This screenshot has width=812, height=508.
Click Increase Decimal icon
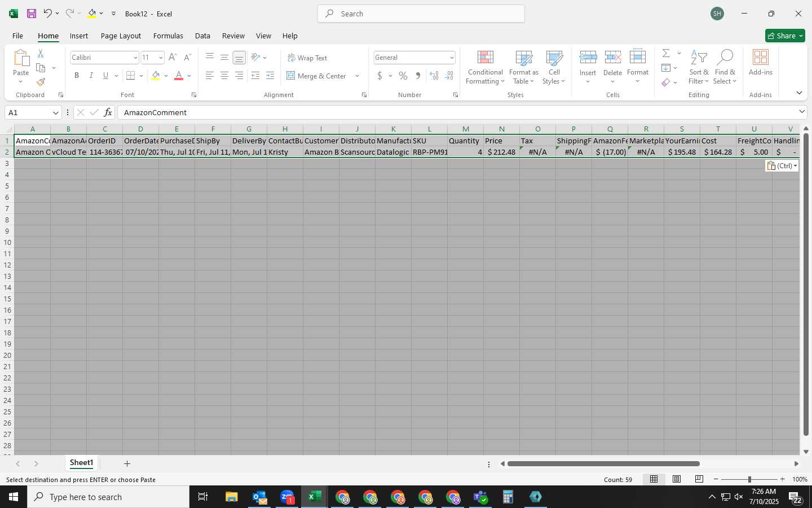pos(434,76)
